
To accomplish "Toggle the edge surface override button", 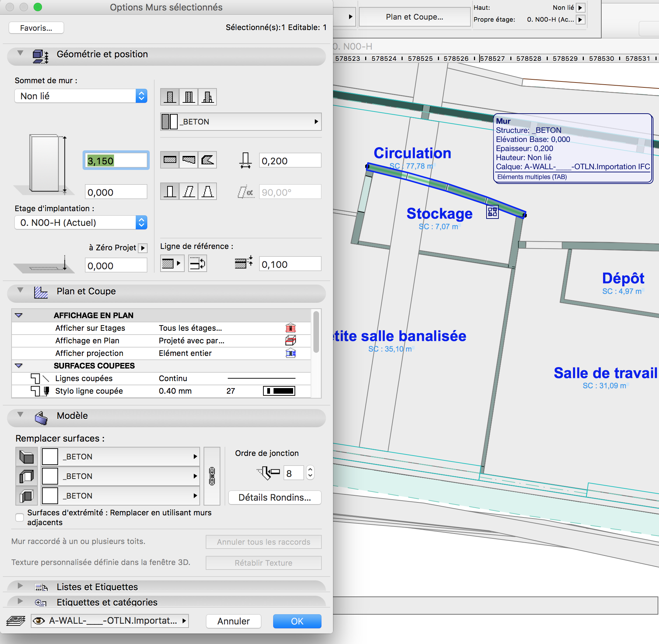I will [x=27, y=476].
